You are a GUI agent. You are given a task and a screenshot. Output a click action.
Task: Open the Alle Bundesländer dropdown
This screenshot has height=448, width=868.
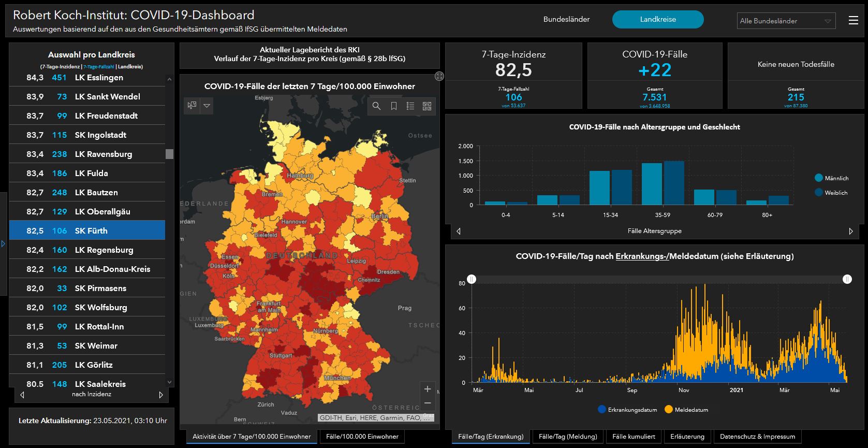[786, 21]
